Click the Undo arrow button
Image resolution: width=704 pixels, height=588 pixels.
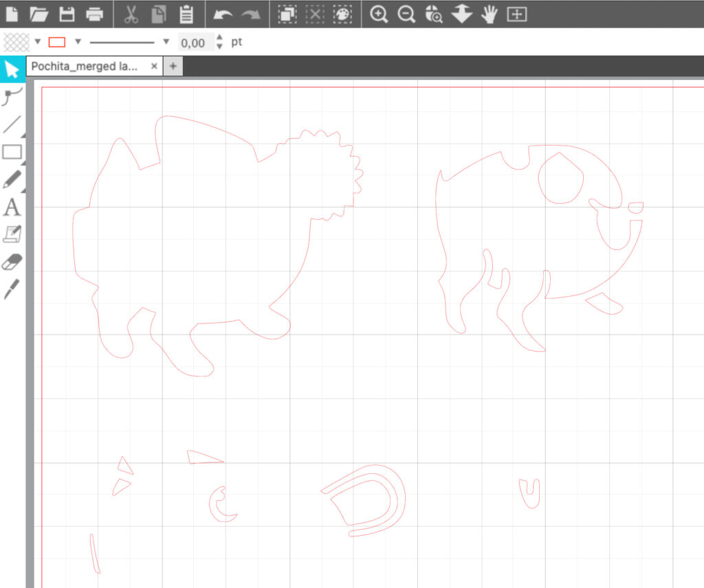coord(223,14)
